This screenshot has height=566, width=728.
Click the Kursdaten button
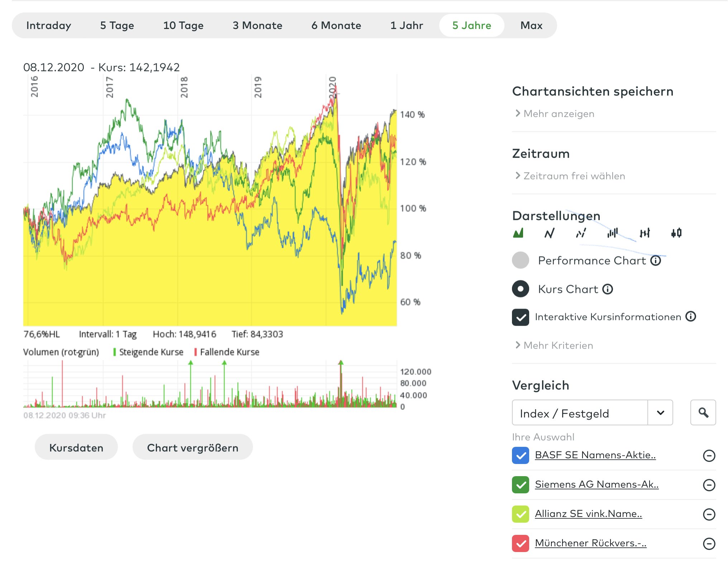[x=76, y=448]
